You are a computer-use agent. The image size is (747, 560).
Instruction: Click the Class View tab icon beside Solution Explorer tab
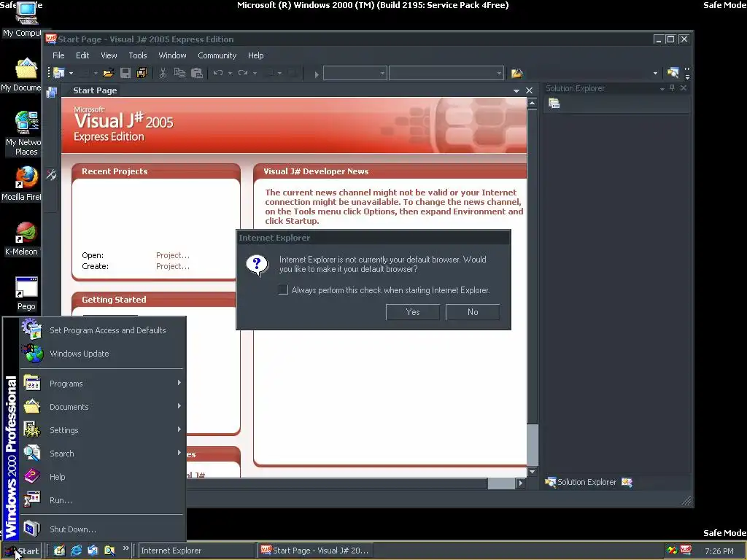[627, 483]
